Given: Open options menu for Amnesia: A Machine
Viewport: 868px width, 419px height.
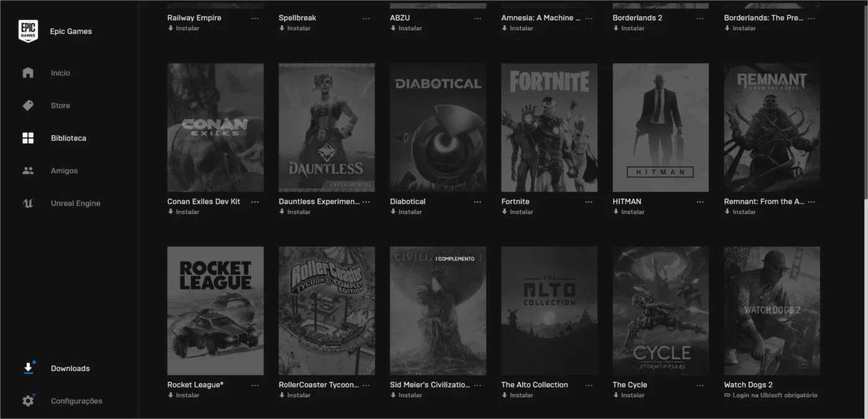Looking at the screenshot, I should point(588,19).
